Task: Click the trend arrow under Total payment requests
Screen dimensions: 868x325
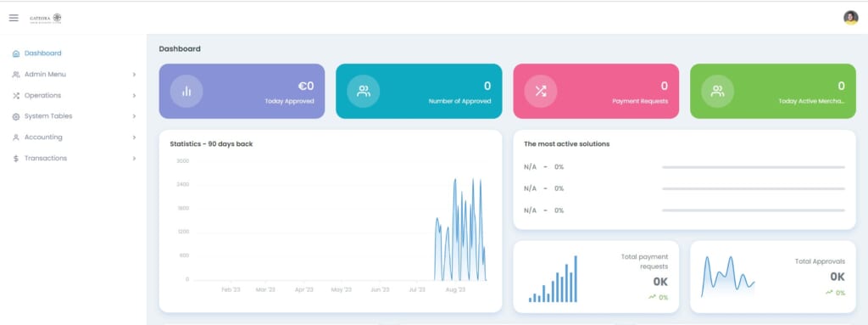Action: click(x=652, y=297)
